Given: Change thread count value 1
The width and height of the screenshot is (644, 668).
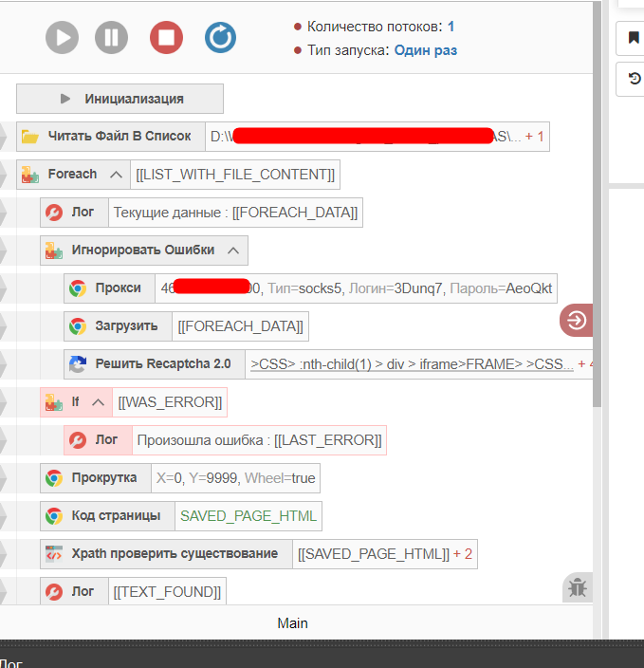Looking at the screenshot, I should [x=451, y=27].
